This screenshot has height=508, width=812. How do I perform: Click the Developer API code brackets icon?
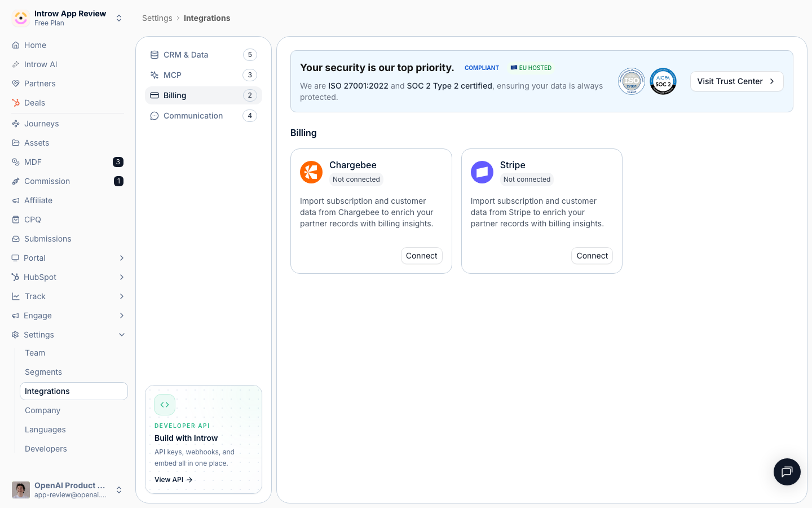click(165, 405)
